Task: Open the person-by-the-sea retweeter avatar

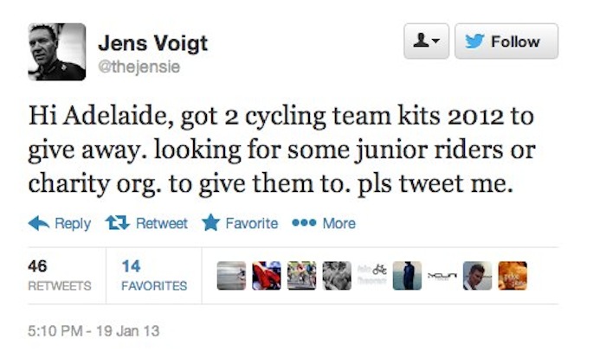Action: point(407,276)
